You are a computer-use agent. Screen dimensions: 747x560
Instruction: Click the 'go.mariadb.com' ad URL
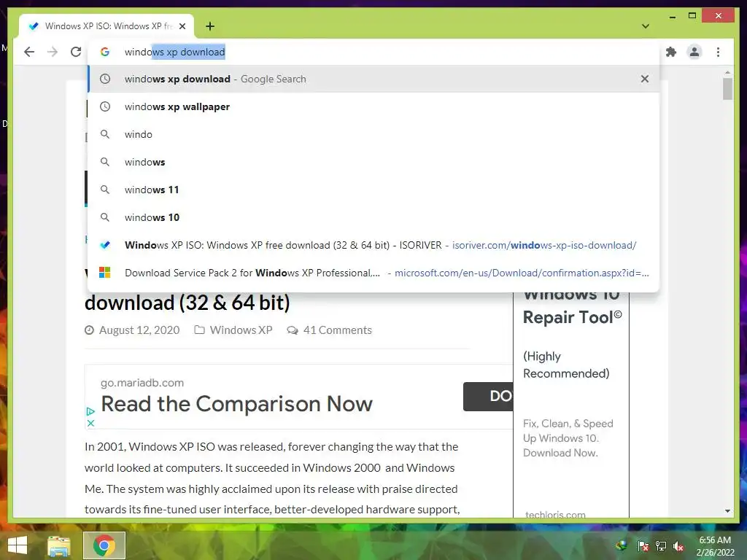click(x=142, y=382)
